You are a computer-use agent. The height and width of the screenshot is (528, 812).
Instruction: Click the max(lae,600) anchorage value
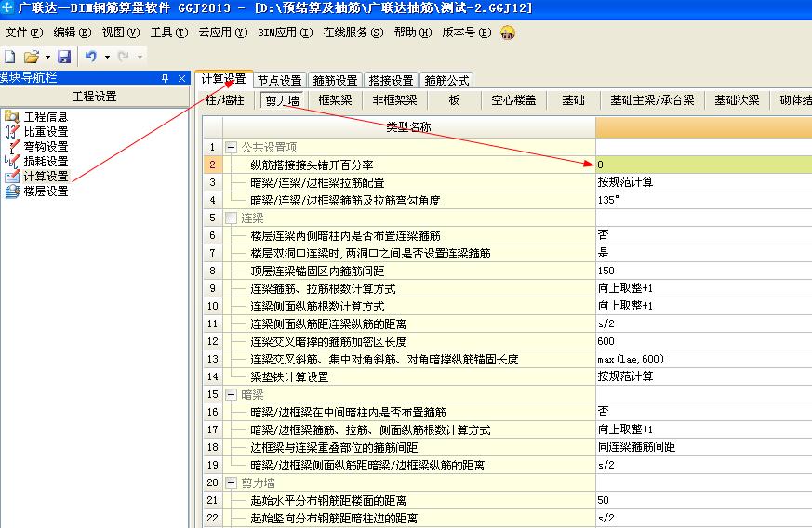click(704, 359)
